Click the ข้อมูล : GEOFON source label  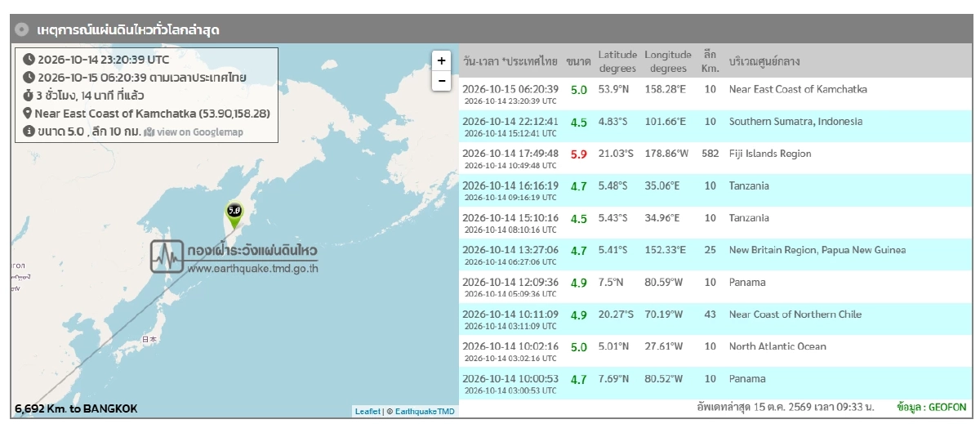click(931, 407)
